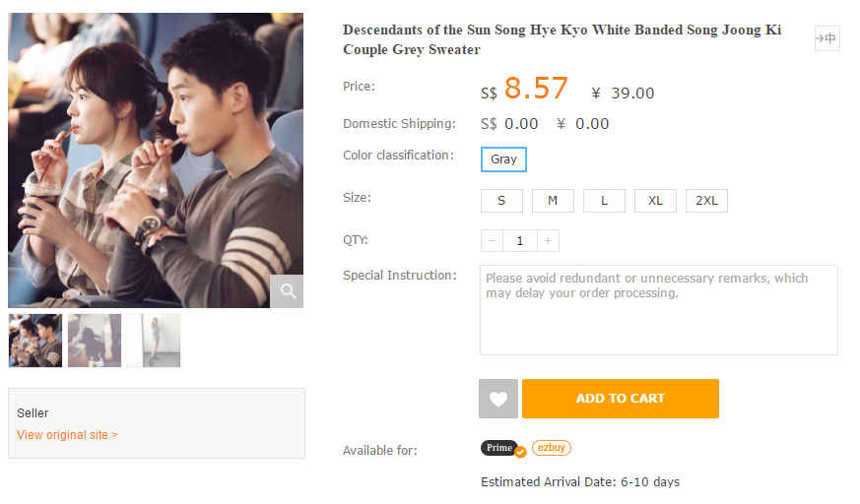Select the second product thumbnail
The image size is (860, 504).
pyautogui.click(x=95, y=341)
